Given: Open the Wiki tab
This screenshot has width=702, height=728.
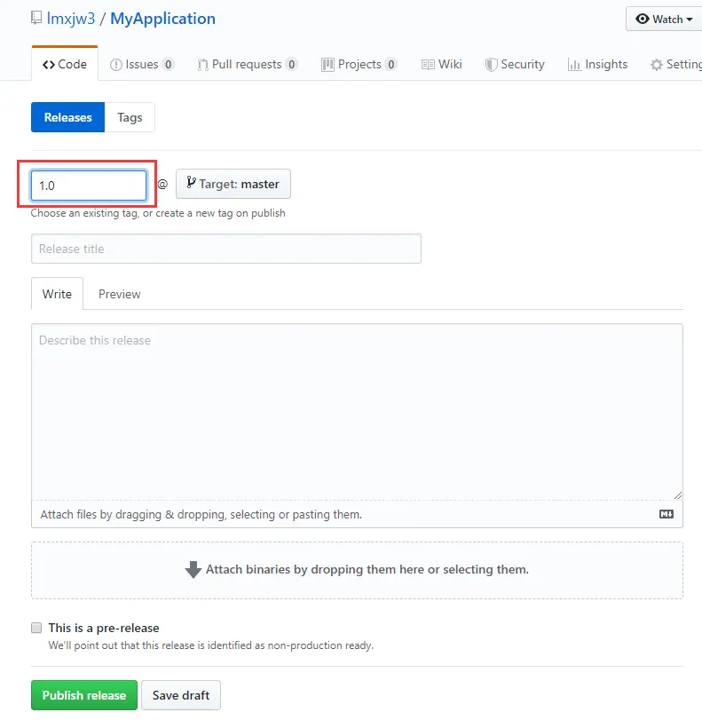Looking at the screenshot, I should pyautogui.click(x=441, y=64).
